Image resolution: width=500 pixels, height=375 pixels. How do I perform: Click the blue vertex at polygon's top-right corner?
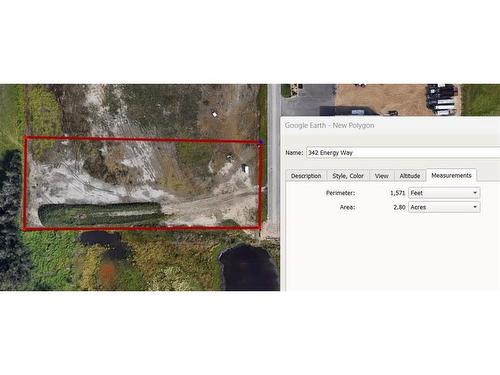click(x=260, y=142)
